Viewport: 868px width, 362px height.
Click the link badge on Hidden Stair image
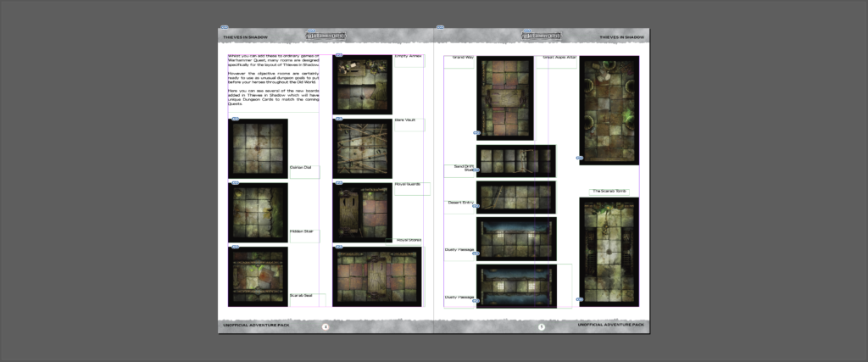pyautogui.click(x=235, y=182)
